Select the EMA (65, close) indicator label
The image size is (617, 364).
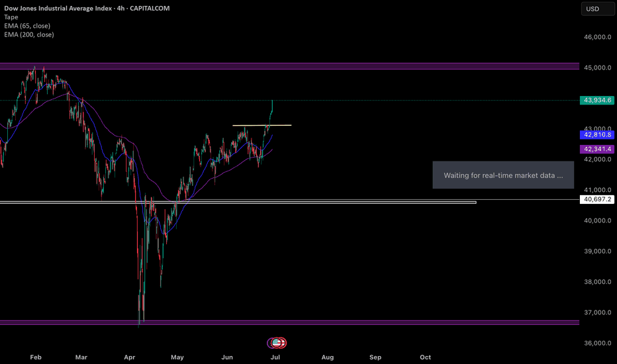[x=27, y=26]
